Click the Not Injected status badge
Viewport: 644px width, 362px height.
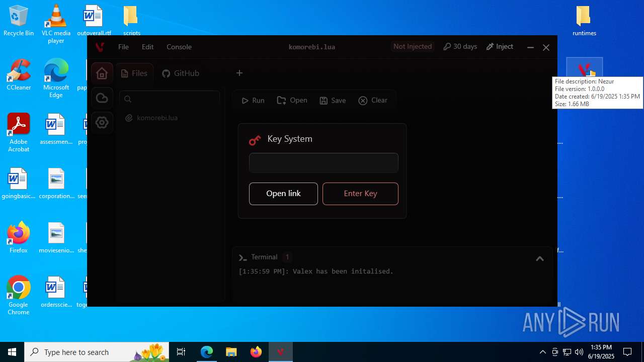click(413, 47)
